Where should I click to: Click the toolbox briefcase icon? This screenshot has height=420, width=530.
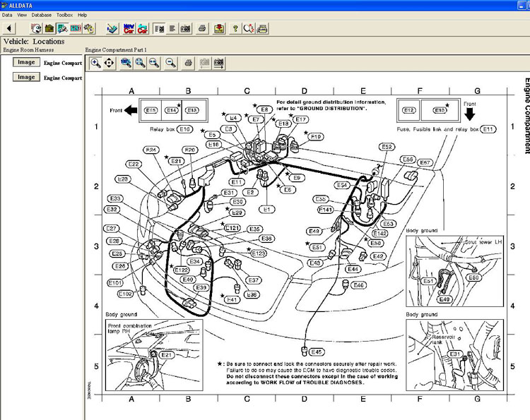(49, 29)
